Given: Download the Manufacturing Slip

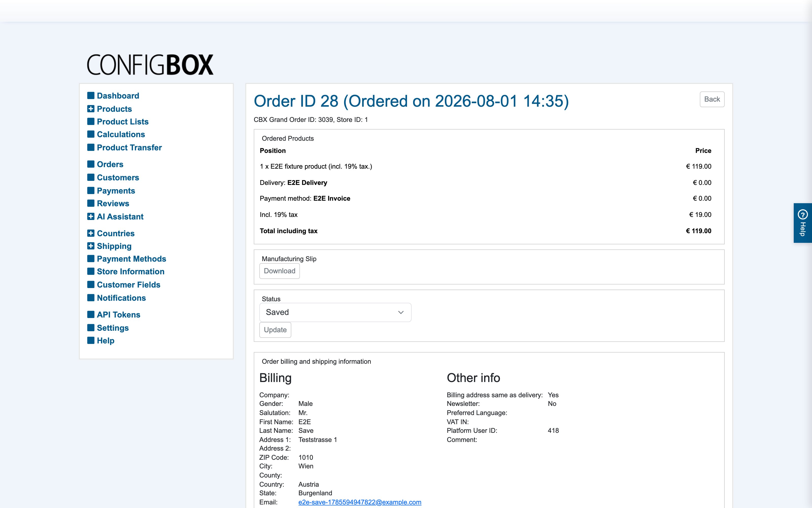Looking at the screenshot, I should (x=279, y=271).
